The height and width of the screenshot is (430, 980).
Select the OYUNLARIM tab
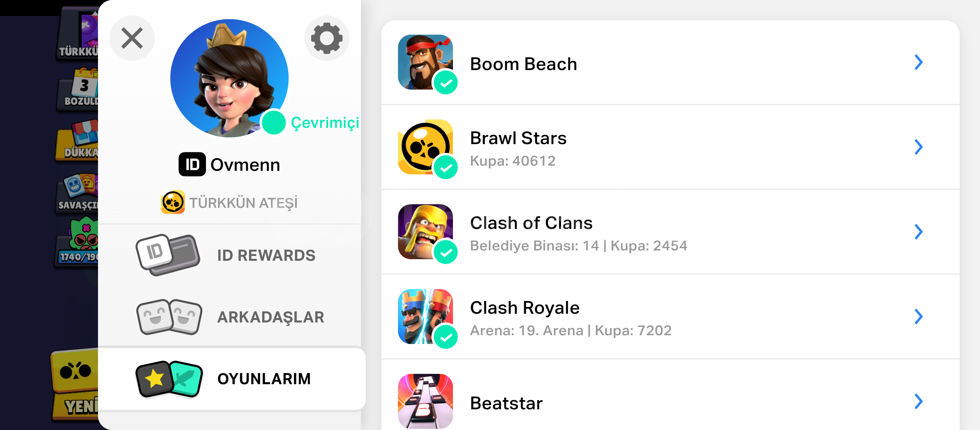click(x=231, y=379)
